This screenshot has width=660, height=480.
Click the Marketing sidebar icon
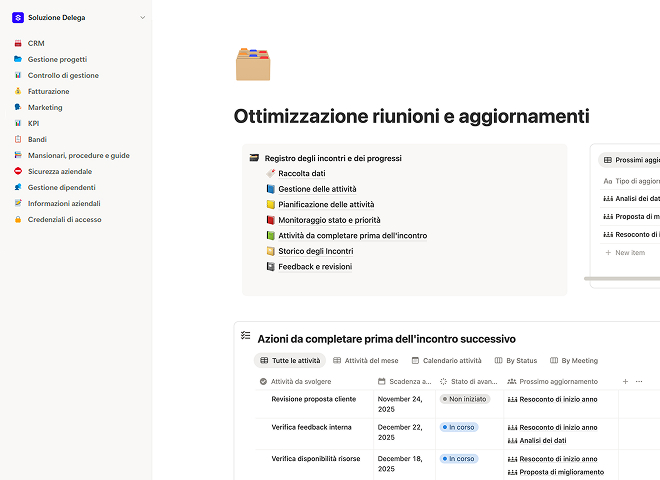18,107
